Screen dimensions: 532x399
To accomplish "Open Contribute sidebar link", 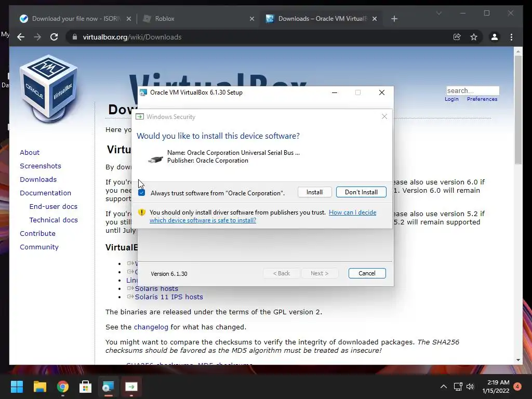I will [37, 233].
